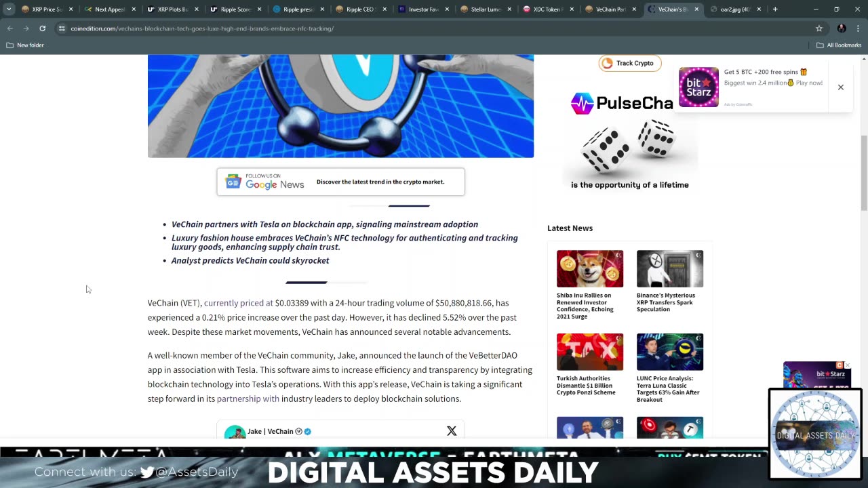
Task: Open the Get 5 BTC free spins ad
Action: [772, 77]
